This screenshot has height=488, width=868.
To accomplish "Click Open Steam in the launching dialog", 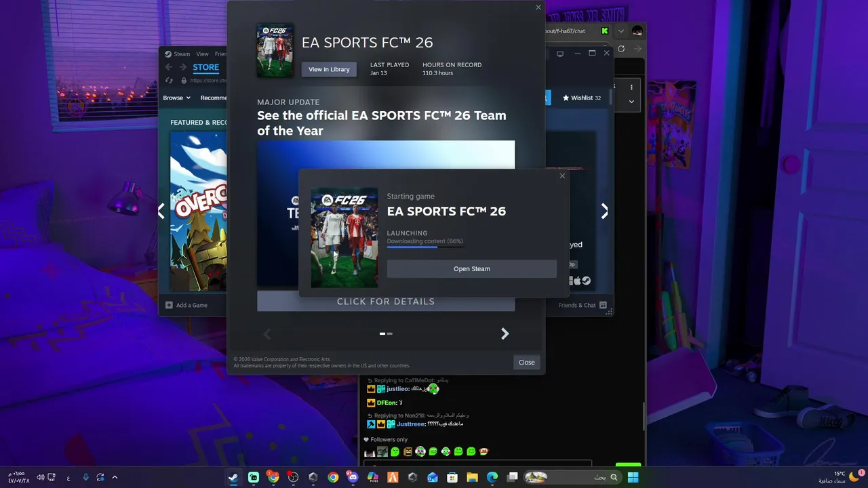I will click(x=471, y=269).
